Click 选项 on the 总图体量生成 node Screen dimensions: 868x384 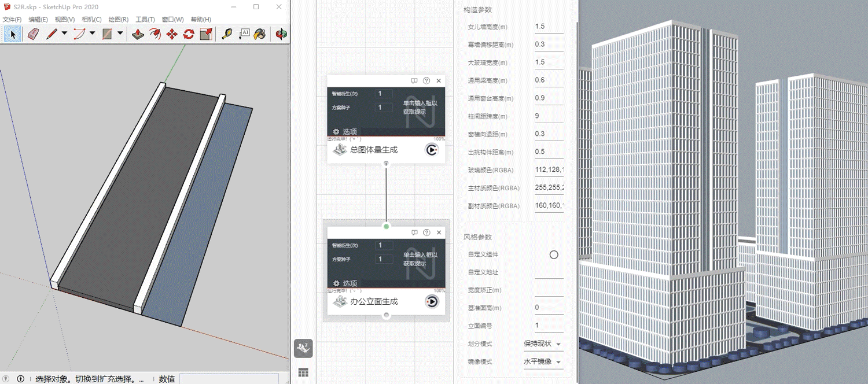point(345,132)
